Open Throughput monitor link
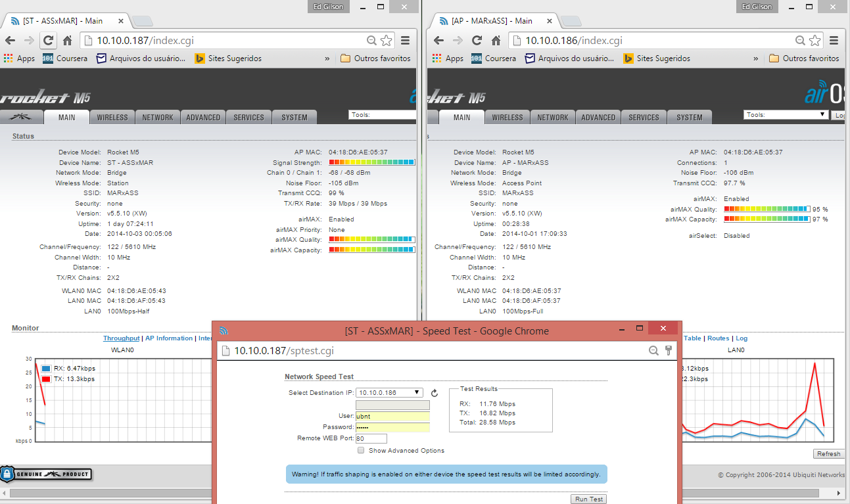The width and height of the screenshot is (850, 504). pos(122,338)
